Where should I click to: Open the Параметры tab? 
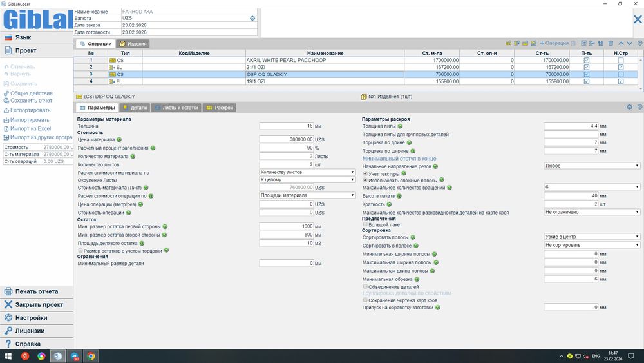point(97,108)
